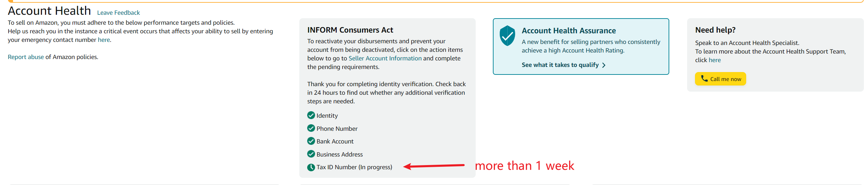The height and width of the screenshot is (185, 868).
Task: Click the INFORM Consumers Act heading
Action: (350, 30)
